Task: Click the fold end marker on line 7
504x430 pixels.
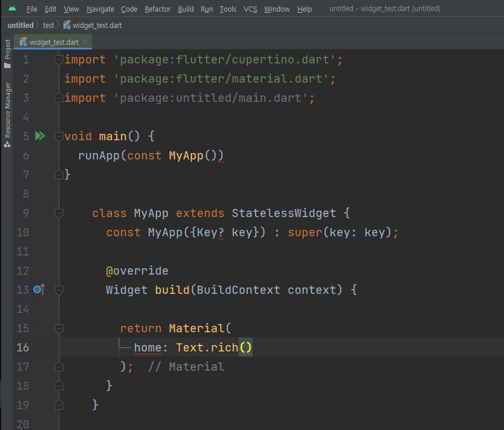Action: click(59, 175)
